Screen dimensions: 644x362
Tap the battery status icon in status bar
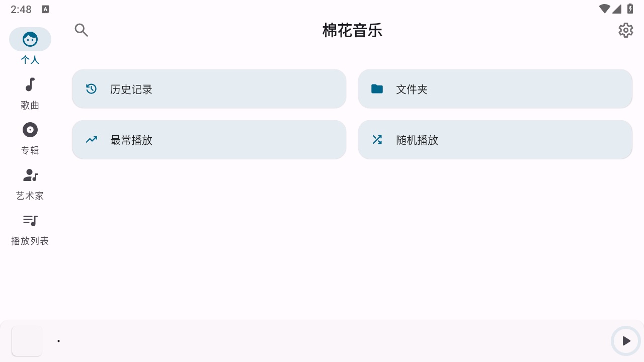pos(630,9)
